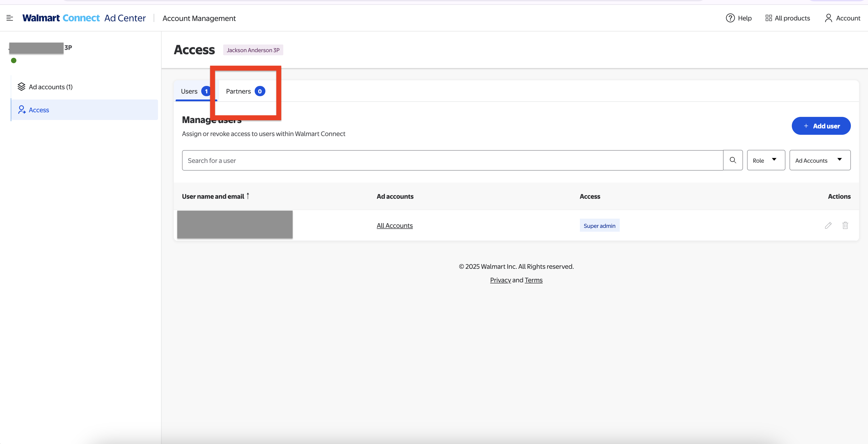Screen dimensions: 868x444
Task: Select the Ad accounts layers icon in sidebar
Action: pyautogui.click(x=21, y=87)
